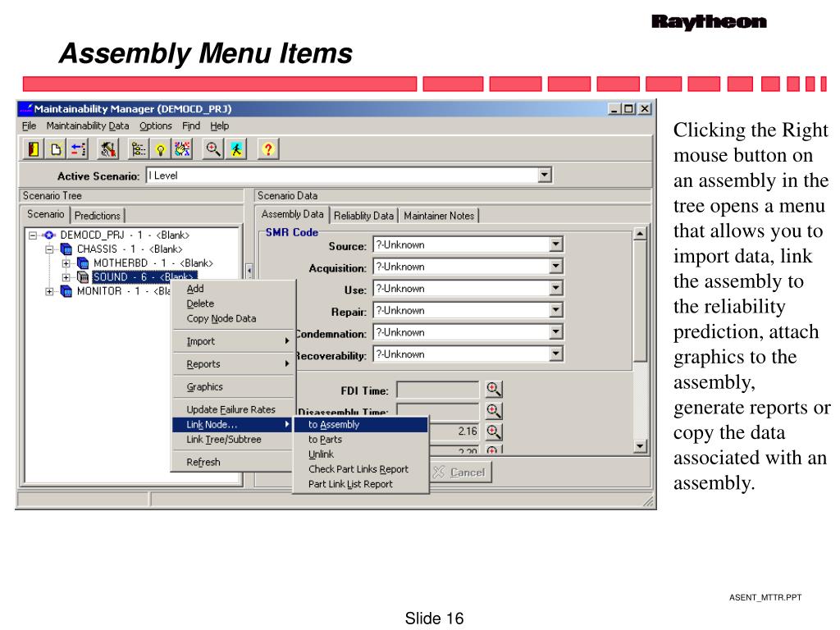Switch to the Predictions tab

tap(98, 216)
